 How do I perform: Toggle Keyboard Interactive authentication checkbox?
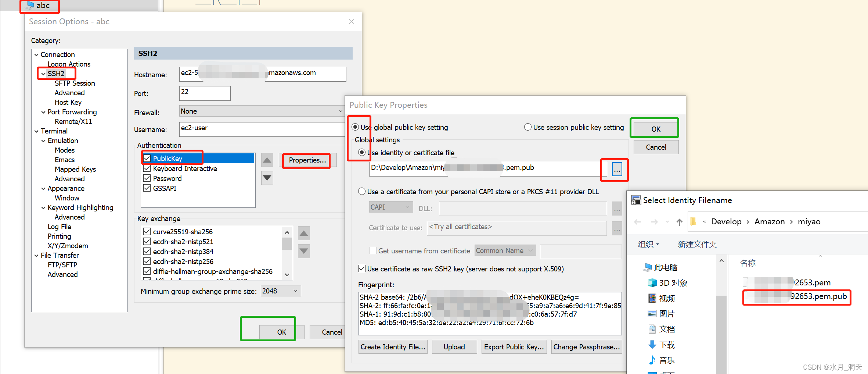coord(147,168)
